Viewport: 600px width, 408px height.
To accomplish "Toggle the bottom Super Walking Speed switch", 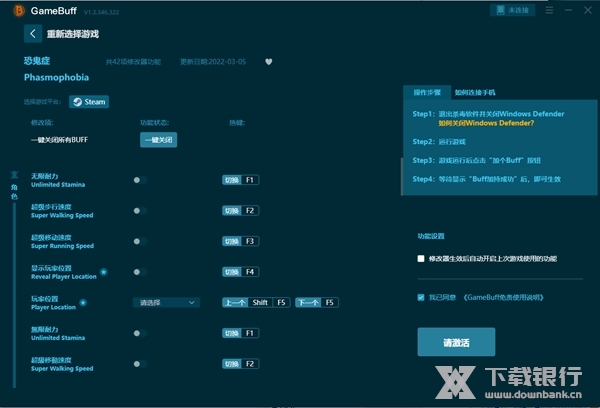I will 140,364.
